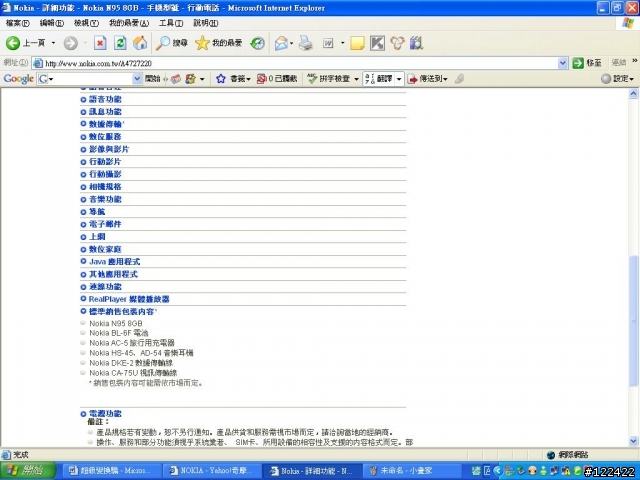Screen dimensions: 640x480
Task: Open the History clock icon
Action: pyautogui.click(x=257, y=43)
